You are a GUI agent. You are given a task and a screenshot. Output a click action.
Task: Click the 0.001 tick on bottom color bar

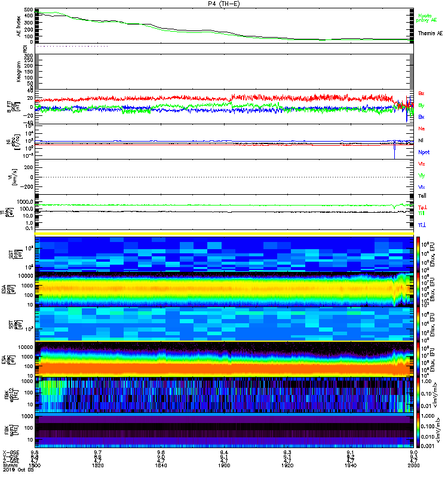[426, 446]
